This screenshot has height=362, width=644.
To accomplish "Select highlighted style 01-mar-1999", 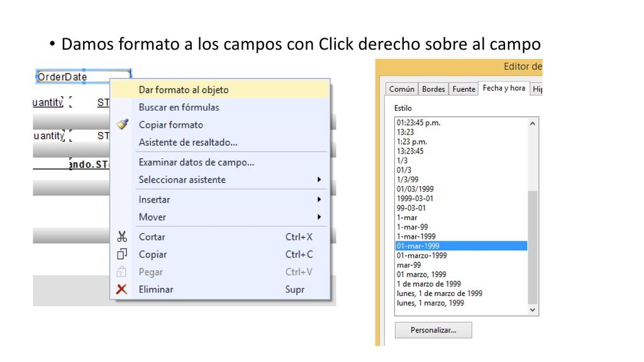I will click(461, 246).
